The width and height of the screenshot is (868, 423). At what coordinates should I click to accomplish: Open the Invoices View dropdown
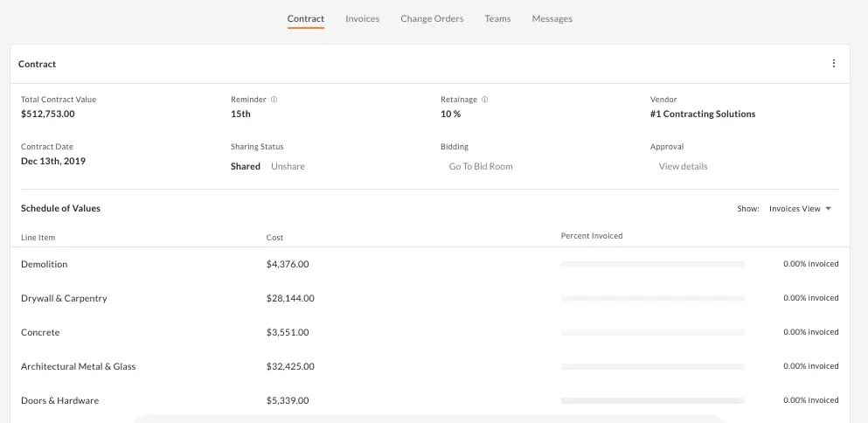[x=800, y=209]
